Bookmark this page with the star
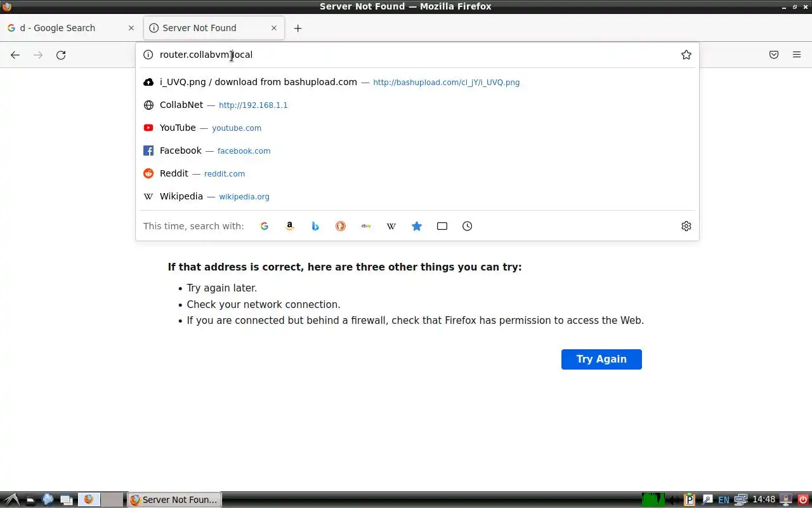 (x=686, y=55)
